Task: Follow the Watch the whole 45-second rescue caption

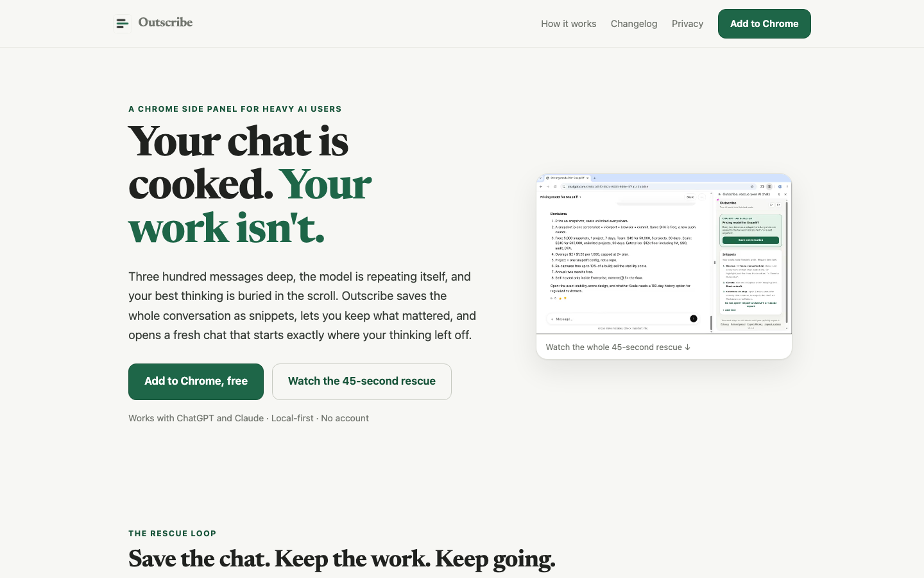Action: click(x=618, y=347)
